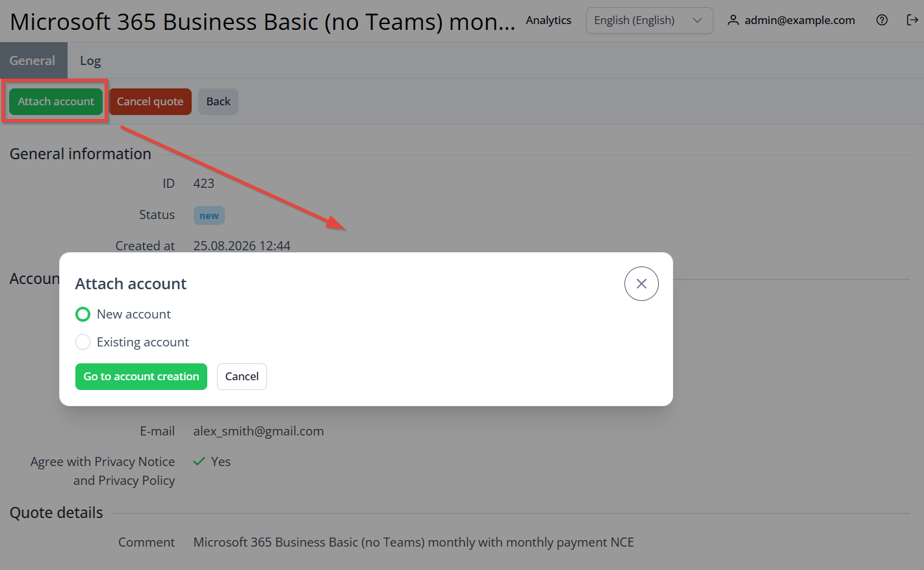Click the logout icon
Image resolution: width=924 pixels, height=570 pixels.
point(912,20)
